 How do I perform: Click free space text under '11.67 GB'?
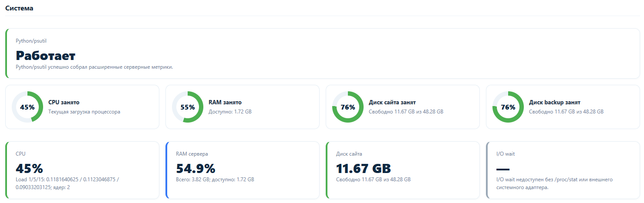(373, 179)
